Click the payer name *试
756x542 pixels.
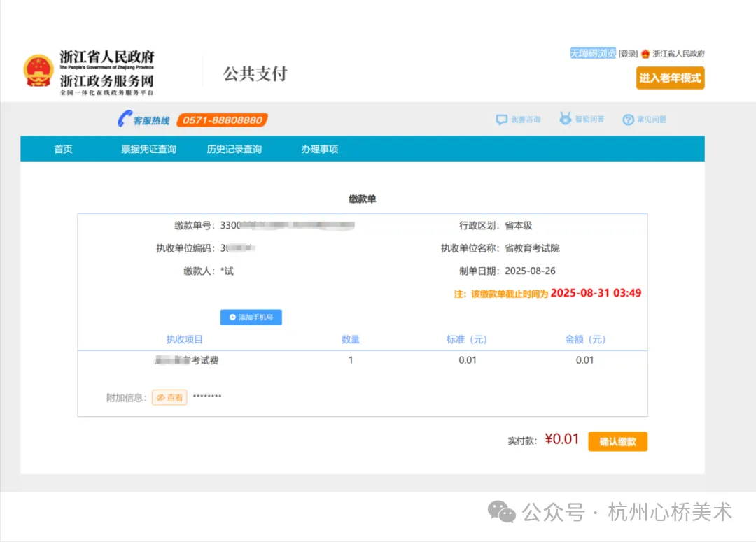(x=227, y=271)
